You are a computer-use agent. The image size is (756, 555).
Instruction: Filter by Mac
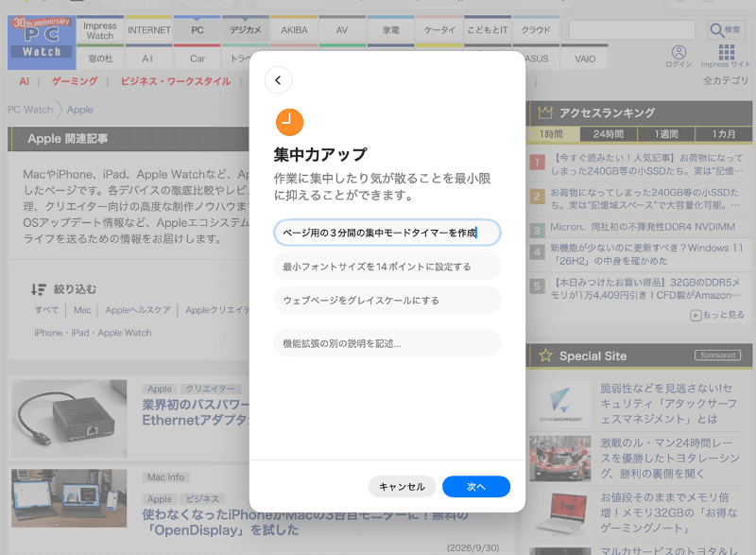coord(82,310)
